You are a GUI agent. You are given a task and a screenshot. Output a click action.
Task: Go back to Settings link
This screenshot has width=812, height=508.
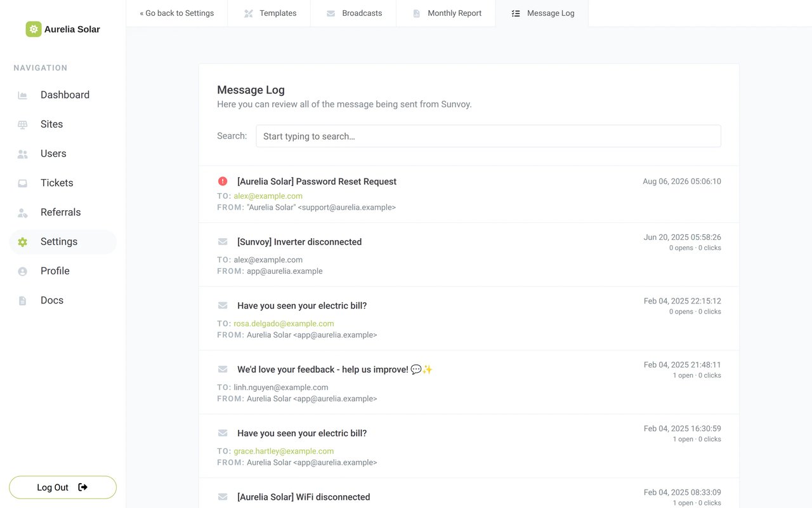pos(177,13)
